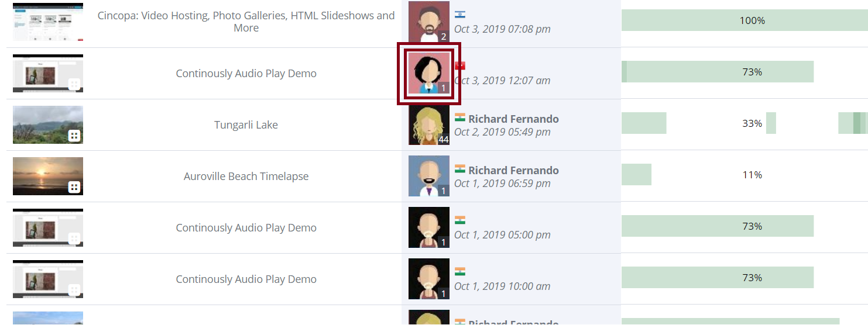
Task: Open the Cincopa Video Hosting thumbnail
Action: click(x=48, y=22)
